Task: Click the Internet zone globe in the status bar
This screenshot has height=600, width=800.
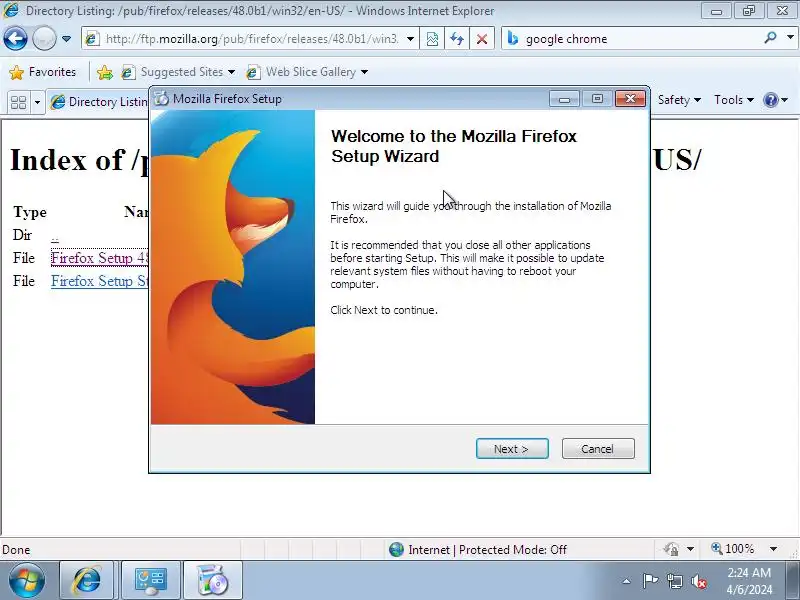Action: [x=396, y=549]
